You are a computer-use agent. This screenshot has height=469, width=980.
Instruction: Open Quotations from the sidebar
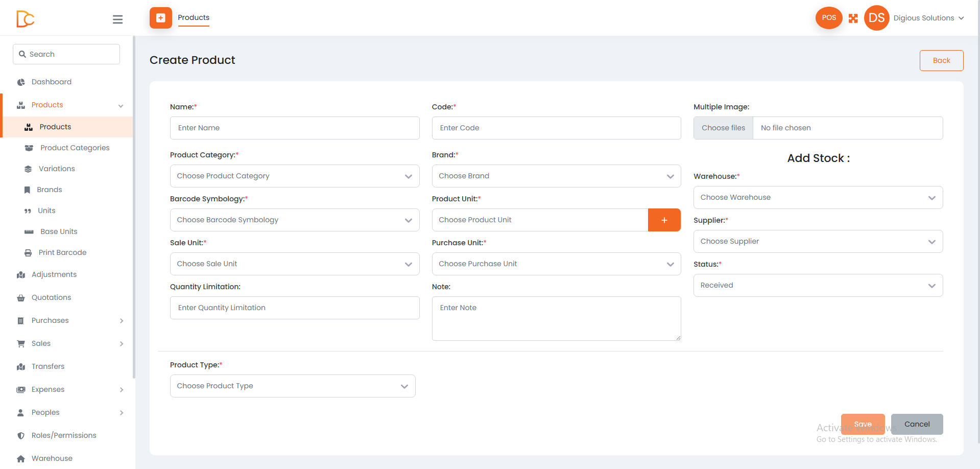point(51,297)
